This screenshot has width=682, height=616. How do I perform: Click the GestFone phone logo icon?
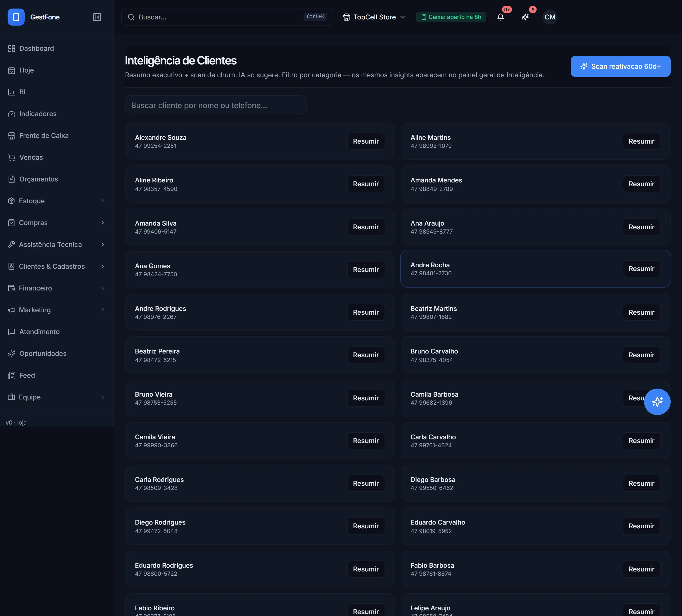(x=16, y=17)
